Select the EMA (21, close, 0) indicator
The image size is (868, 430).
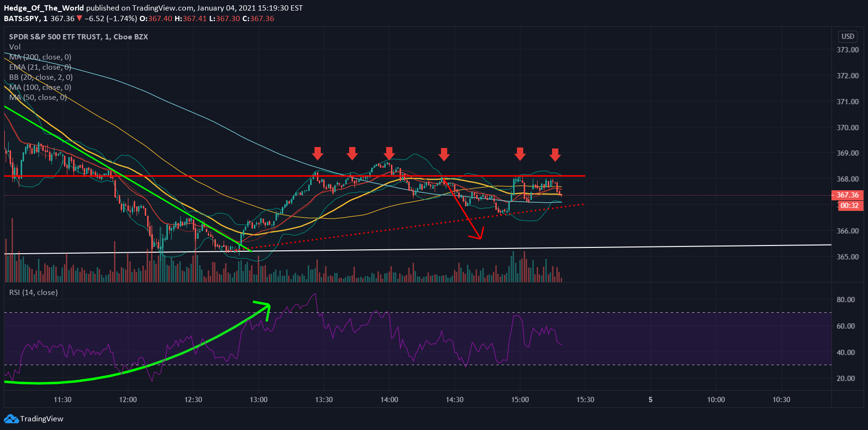coord(40,67)
